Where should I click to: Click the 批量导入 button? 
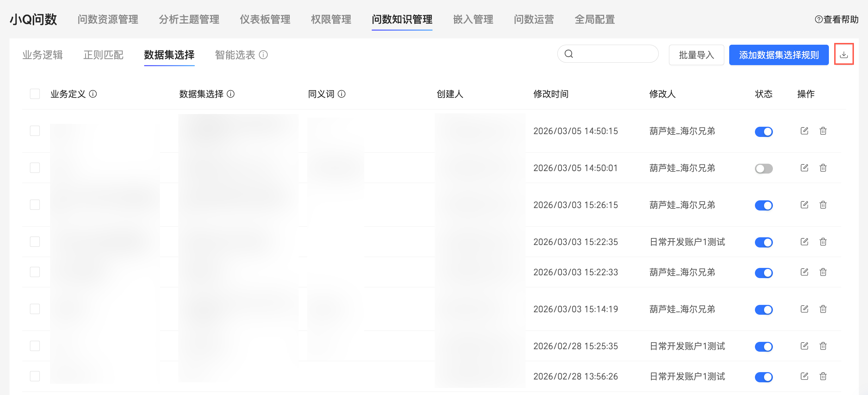[x=696, y=55]
